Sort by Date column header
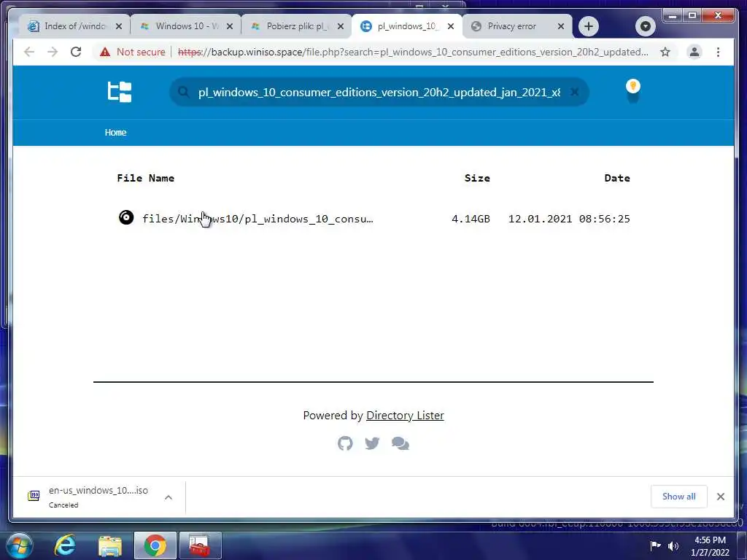This screenshot has width=747, height=560. 617,178
